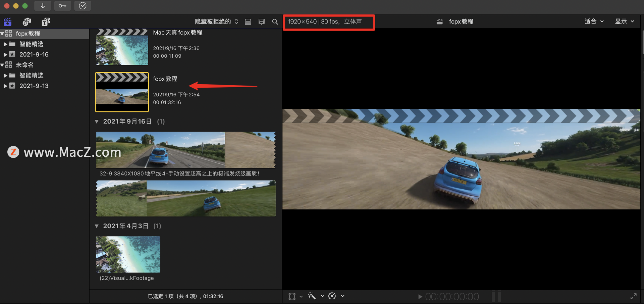This screenshot has height=304, width=644.
Task: Click the 32-9 3840X1080 clip first filmstrip
Action: [x=185, y=150]
